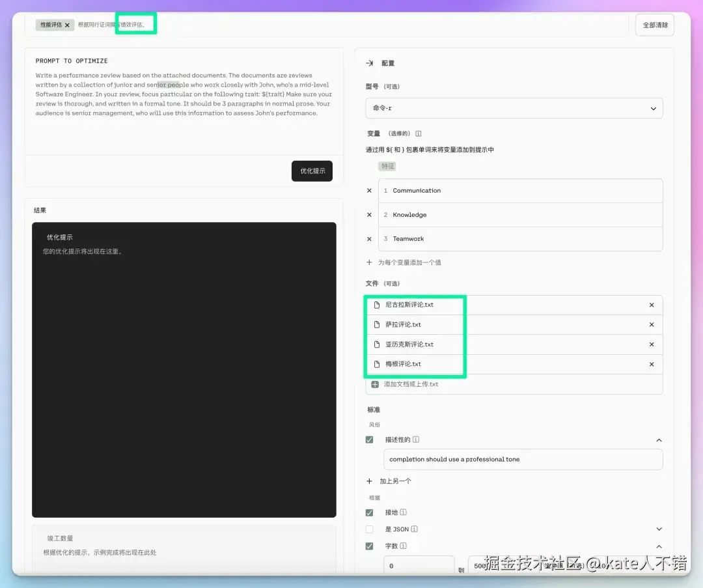Screen dimensions: 703x588
Task: Click the file icon of 尼古拉斯评论.txt
Action: pos(377,305)
